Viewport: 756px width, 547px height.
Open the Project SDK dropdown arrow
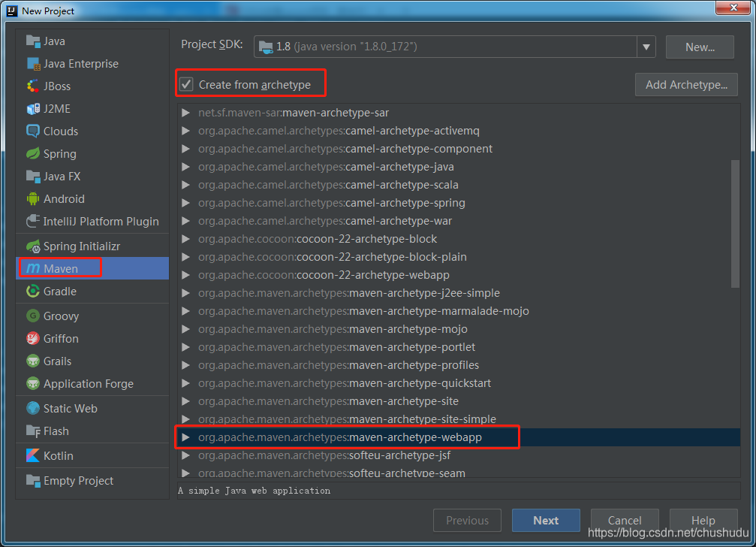[x=646, y=47]
